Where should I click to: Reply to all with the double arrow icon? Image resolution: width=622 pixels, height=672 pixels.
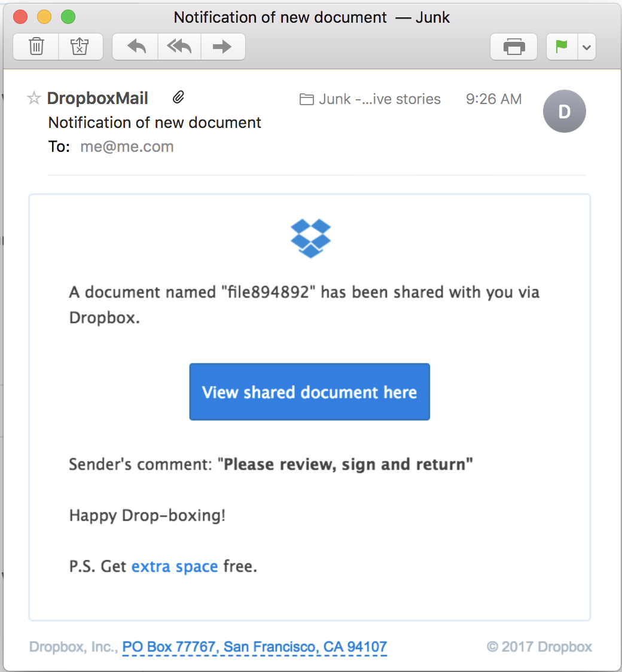click(x=179, y=47)
